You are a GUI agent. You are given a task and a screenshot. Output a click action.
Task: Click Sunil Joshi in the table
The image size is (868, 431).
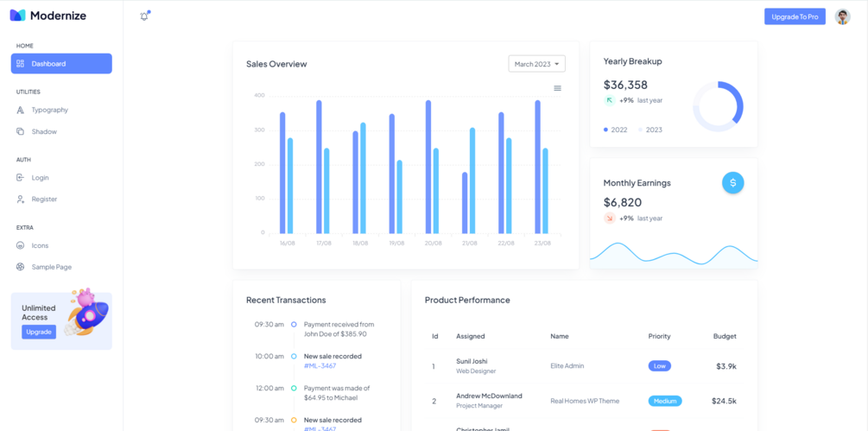(x=472, y=361)
